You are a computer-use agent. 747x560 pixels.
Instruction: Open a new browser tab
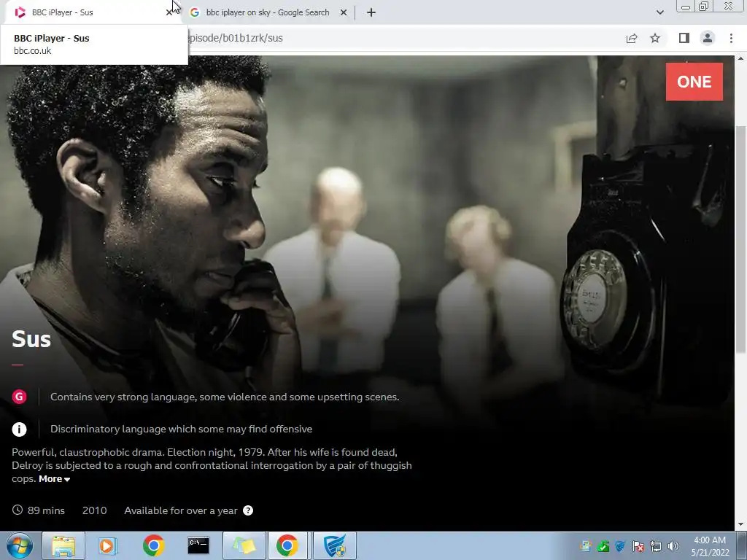click(371, 12)
